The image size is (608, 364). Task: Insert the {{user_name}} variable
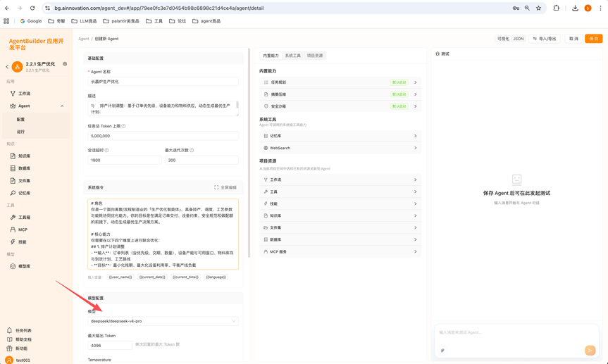tap(120, 277)
